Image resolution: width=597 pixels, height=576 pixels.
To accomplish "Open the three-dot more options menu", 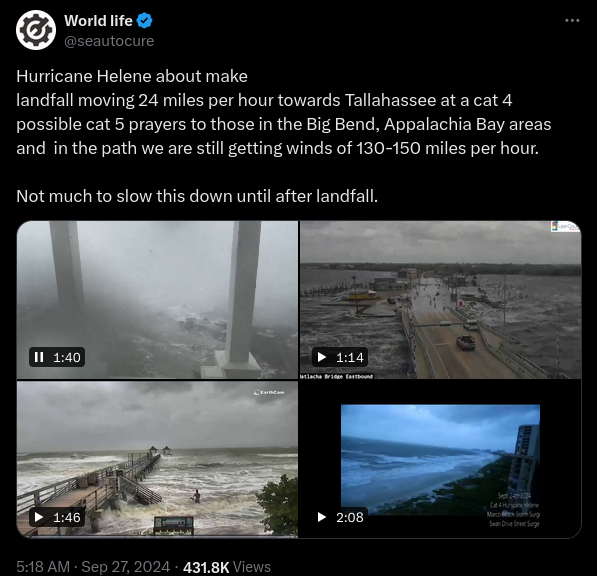I will pos(572,21).
